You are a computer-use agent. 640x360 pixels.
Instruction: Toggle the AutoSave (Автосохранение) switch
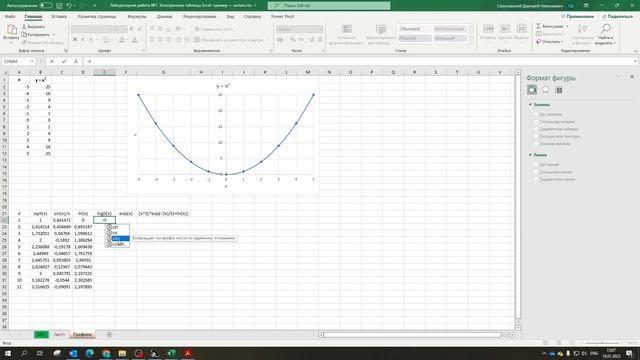pyautogui.click(x=46, y=6)
